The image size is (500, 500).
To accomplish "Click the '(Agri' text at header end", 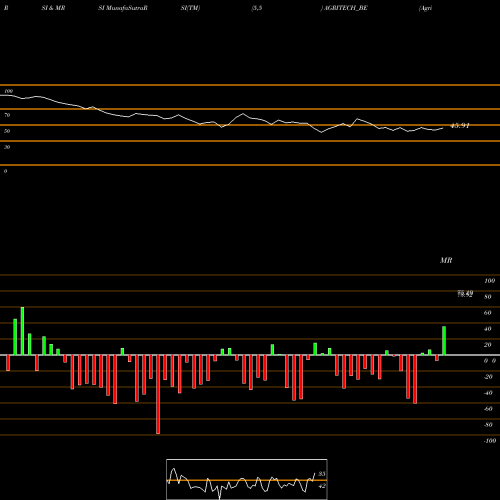I will (425, 8).
